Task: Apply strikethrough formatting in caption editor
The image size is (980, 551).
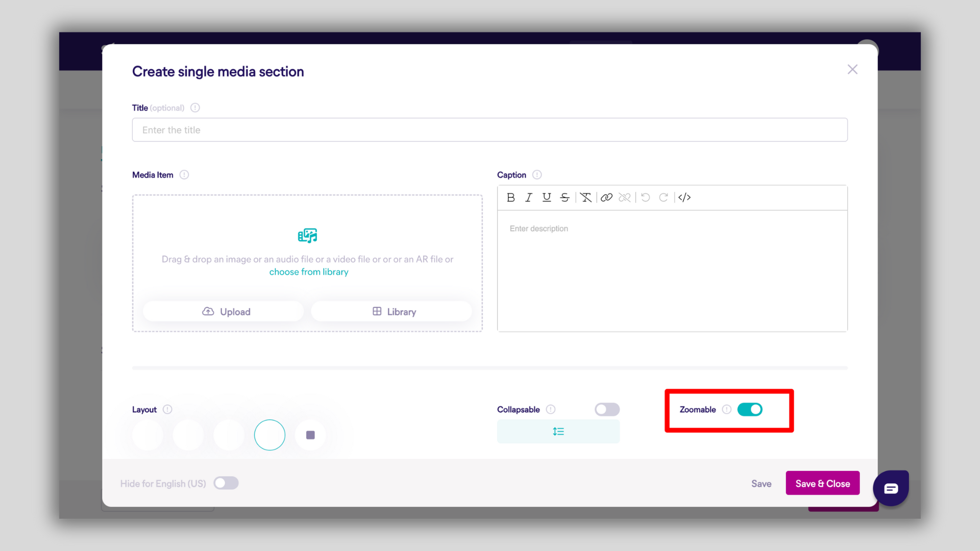Action: (x=565, y=197)
